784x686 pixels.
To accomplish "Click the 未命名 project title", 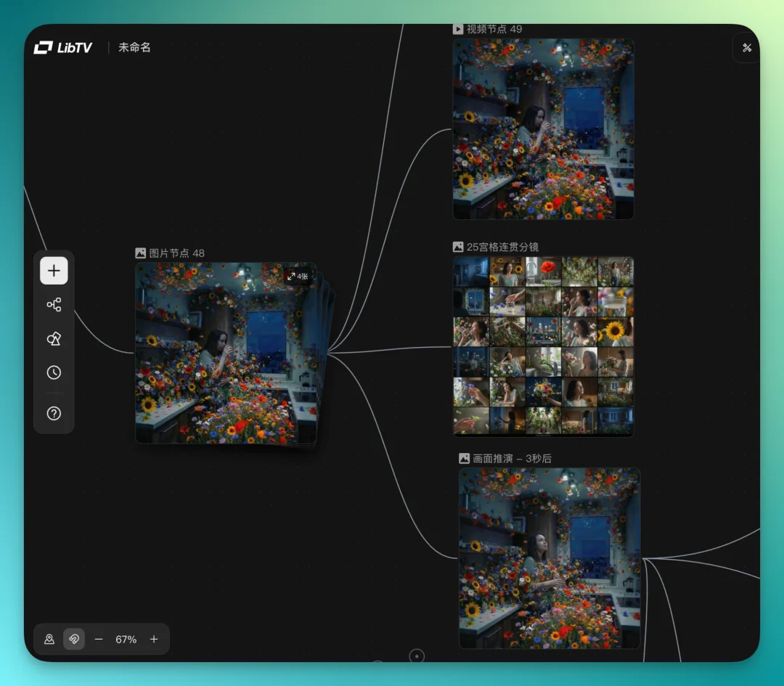I will [134, 48].
